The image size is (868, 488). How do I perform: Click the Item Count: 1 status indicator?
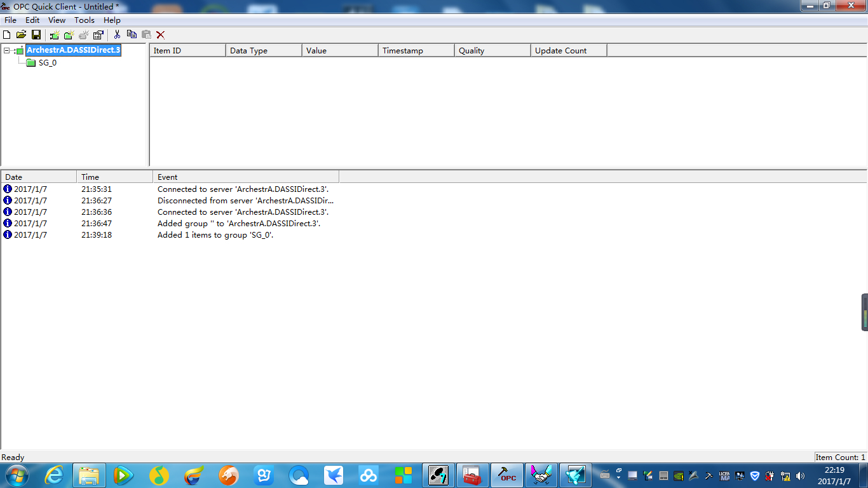841,457
